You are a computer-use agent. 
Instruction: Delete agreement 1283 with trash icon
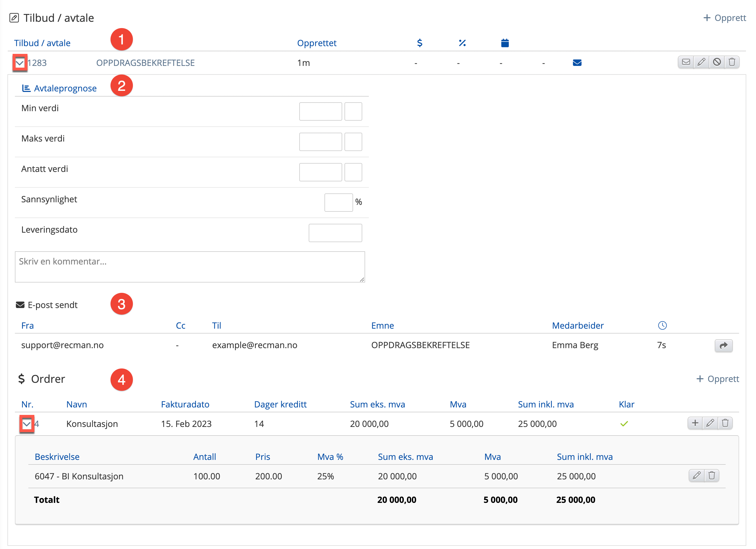(732, 62)
